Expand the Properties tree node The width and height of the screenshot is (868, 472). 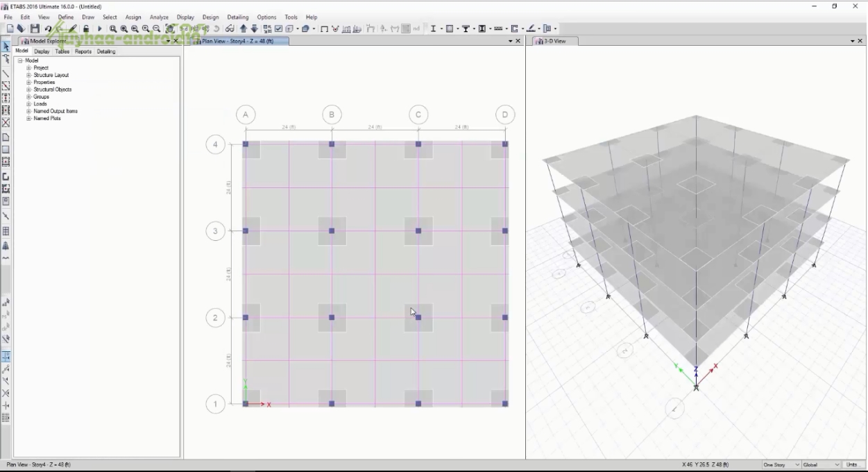pos(28,83)
